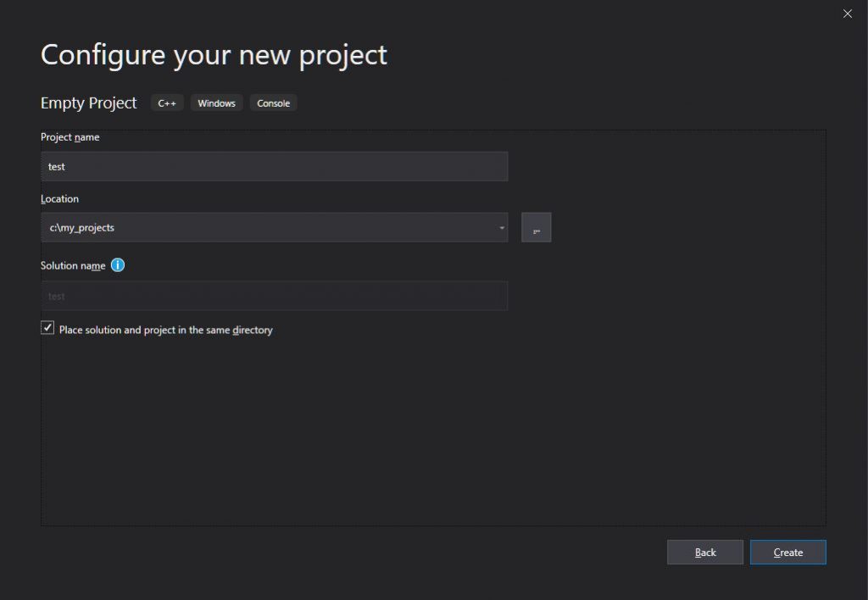The height and width of the screenshot is (600, 868).
Task: Click the Project name label
Action: click(70, 137)
